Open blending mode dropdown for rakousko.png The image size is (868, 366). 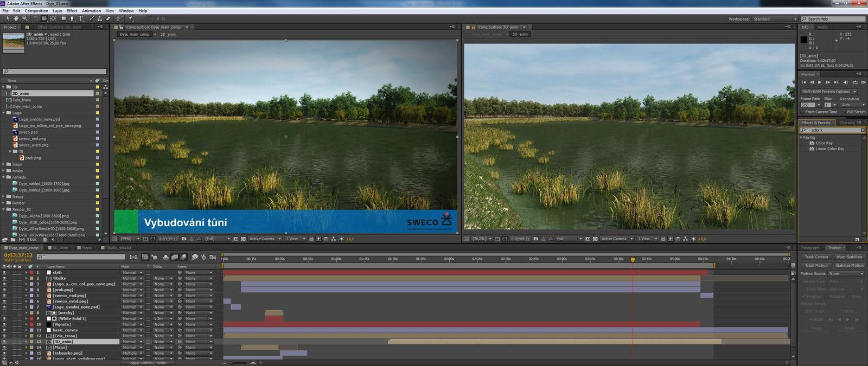click(x=132, y=353)
